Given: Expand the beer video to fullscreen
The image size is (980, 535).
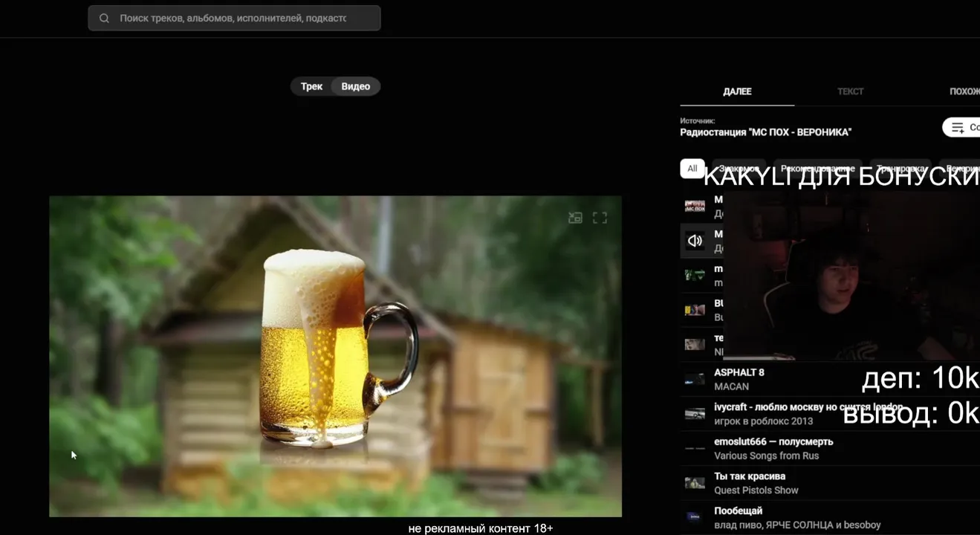Looking at the screenshot, I should (x=600, y=218).
